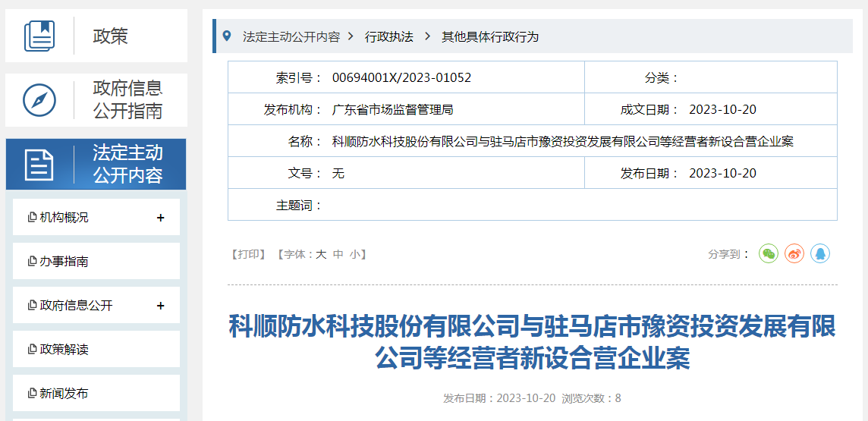Viewport: 868px width, 421px height.
Task: Go to 行政执法 breadcrumb
Action: click(389, 36)
